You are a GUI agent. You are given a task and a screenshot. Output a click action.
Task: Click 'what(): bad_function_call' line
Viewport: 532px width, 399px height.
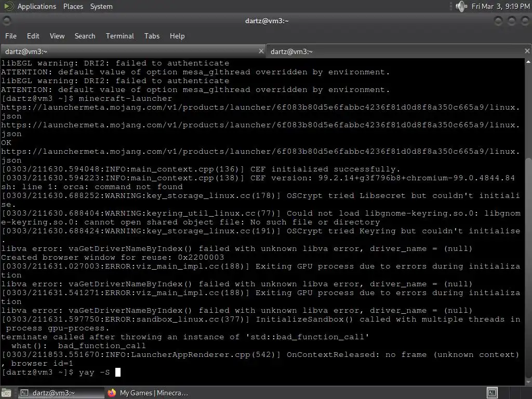78,345
